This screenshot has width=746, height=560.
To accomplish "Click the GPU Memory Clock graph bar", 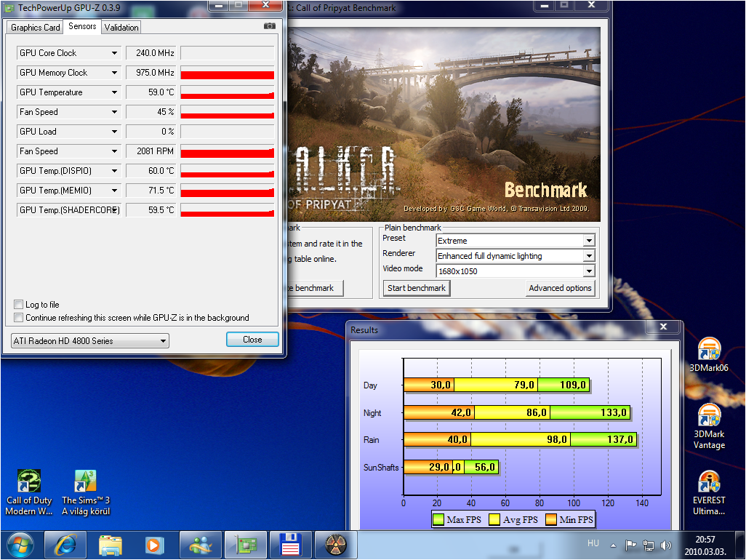I will 228,74.
